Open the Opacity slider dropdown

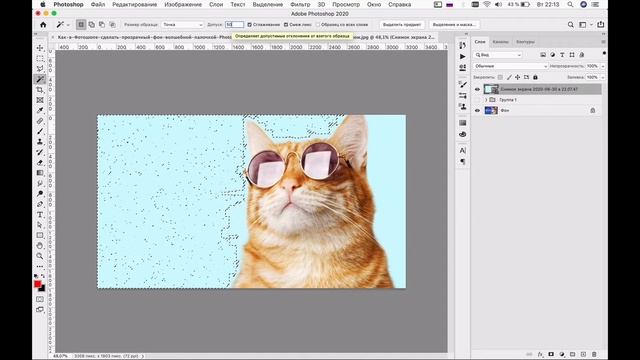[603, 66]
